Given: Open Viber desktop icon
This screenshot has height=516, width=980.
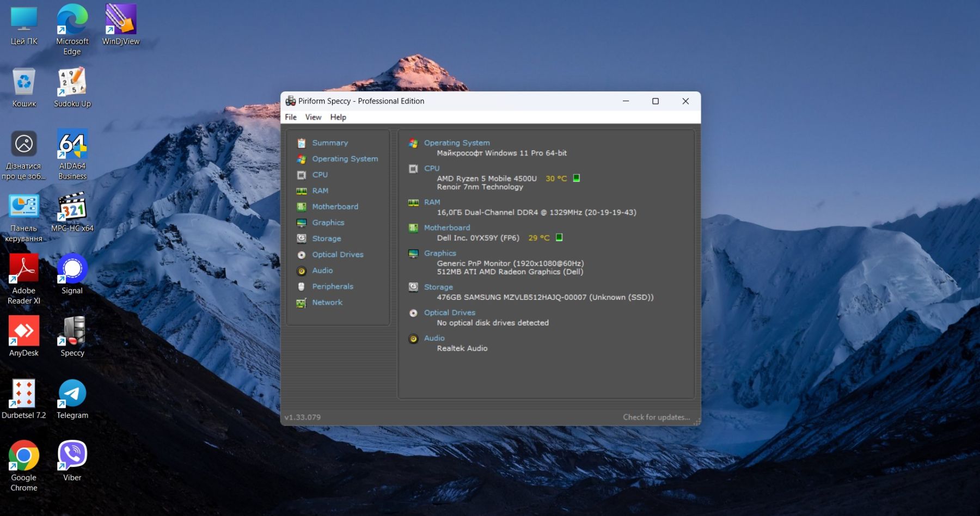Looking at the screenshot, I should coord(72,461).
